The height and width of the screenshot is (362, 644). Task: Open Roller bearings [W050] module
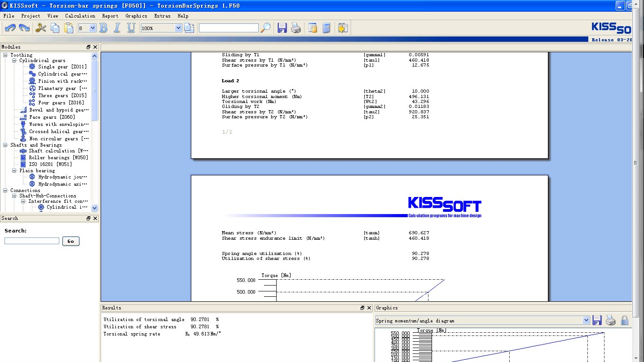coord(58,157)
